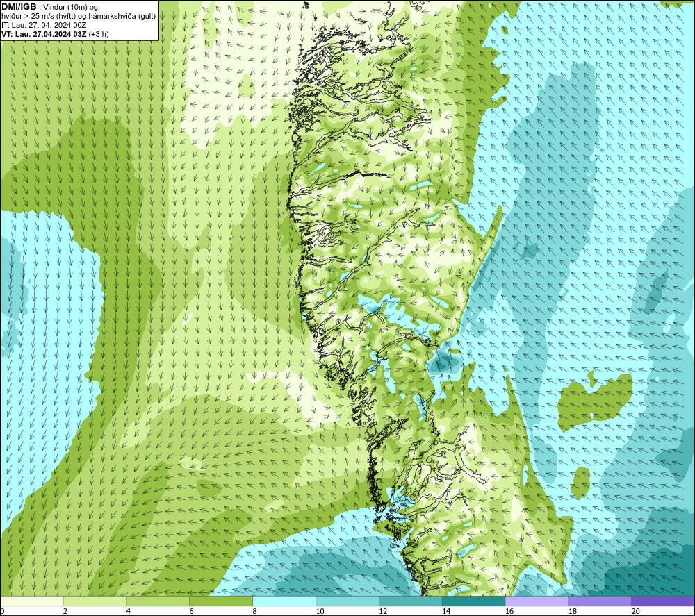Click the legend value label '8'

[254, 611]
